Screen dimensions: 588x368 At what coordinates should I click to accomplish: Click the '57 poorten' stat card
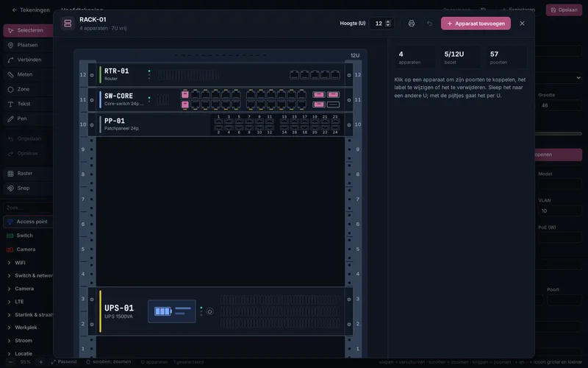coord(506,57)
